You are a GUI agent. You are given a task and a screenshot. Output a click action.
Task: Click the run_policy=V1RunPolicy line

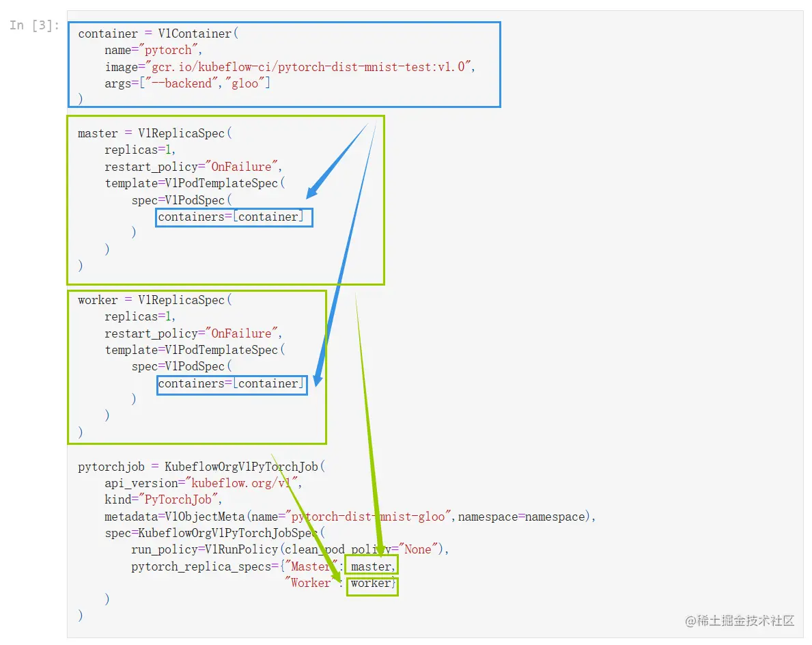290,549
